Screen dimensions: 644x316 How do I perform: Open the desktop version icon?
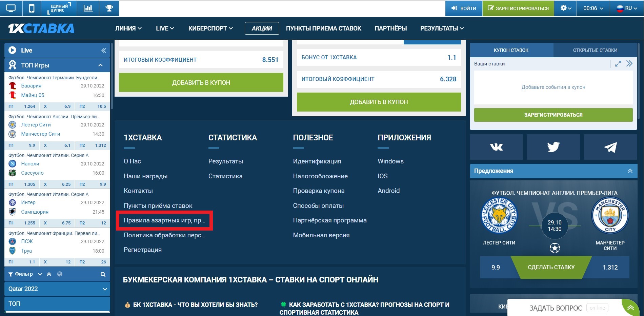11,8
